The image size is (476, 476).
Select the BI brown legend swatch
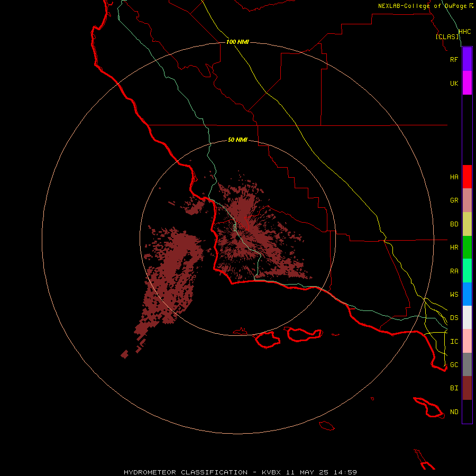[467, 388]
